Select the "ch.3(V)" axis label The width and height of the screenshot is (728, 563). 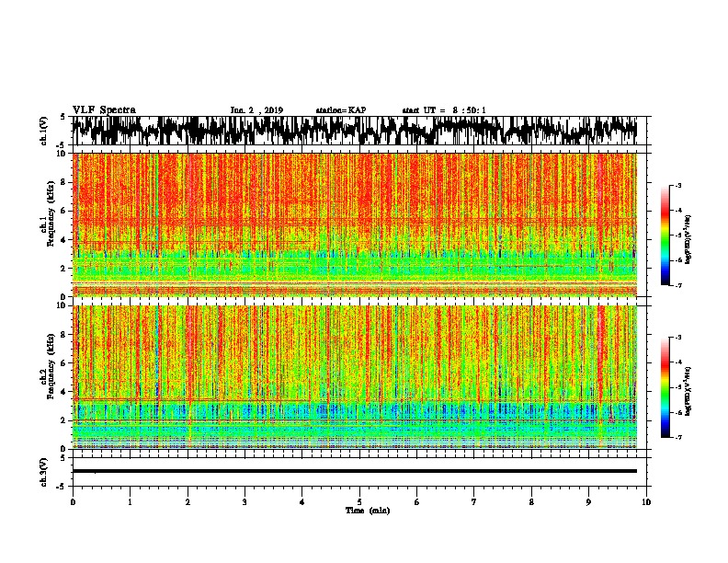44,472
